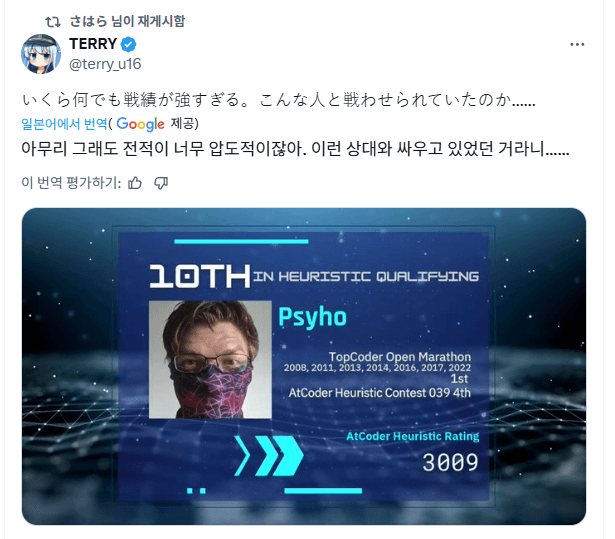
Task: Click the 'Psyho' name in the image
Action: 313,317
